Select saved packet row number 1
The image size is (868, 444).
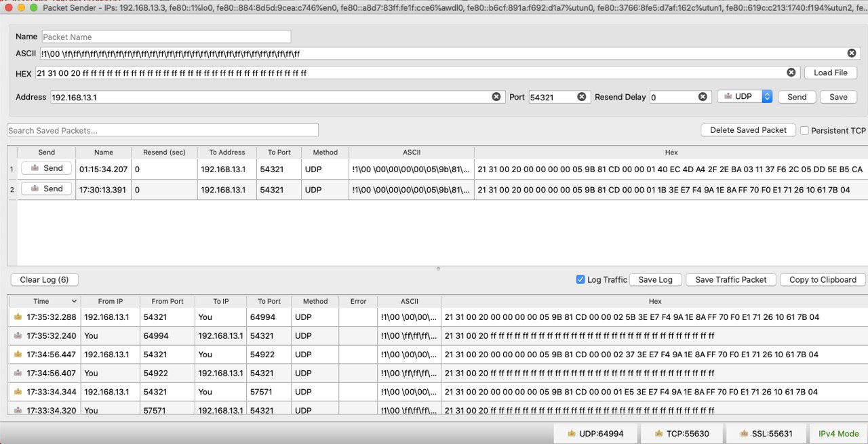coord(12,169)
